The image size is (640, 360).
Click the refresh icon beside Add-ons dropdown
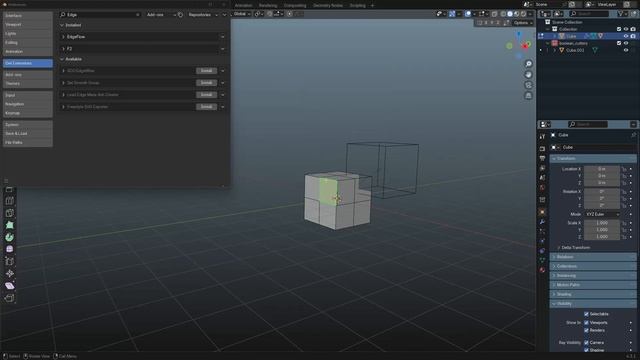coord(180,15)
